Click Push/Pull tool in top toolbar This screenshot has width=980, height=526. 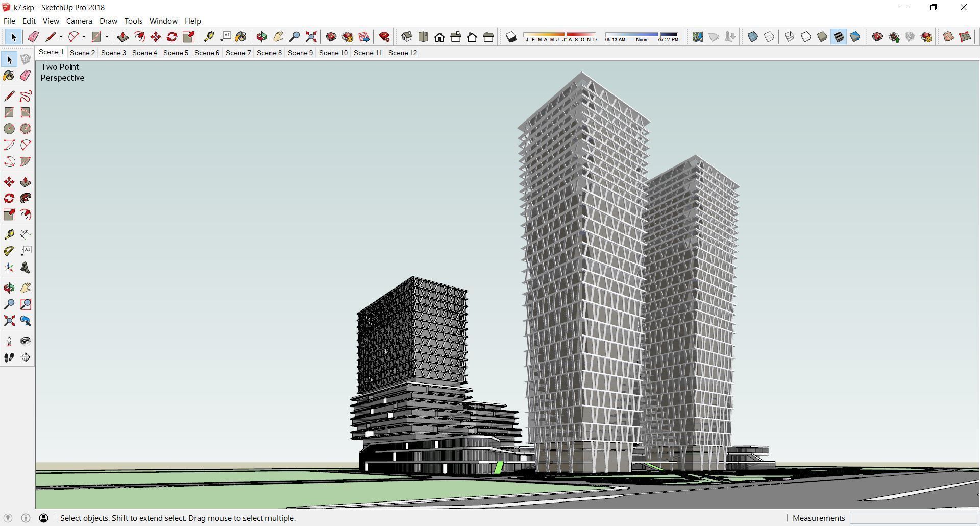[123, 37]
